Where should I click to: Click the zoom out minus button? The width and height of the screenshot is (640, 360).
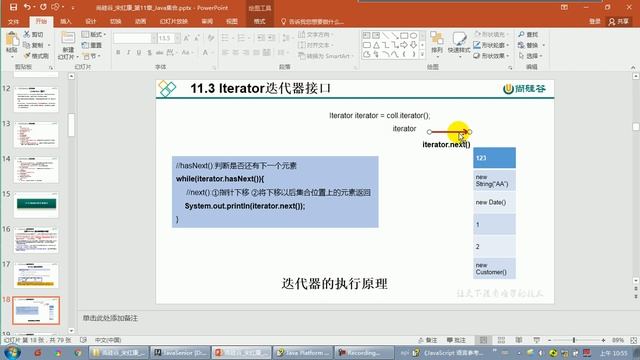[x=549, y=340]
